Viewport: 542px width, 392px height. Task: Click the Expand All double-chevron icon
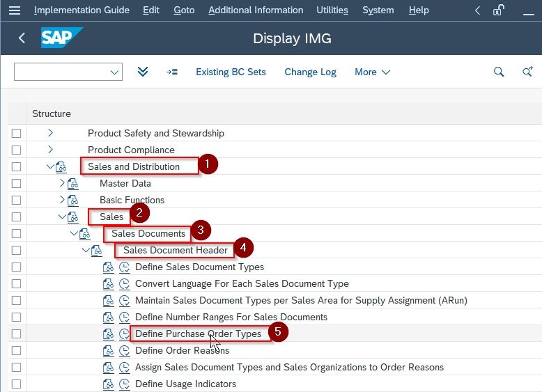143,72
